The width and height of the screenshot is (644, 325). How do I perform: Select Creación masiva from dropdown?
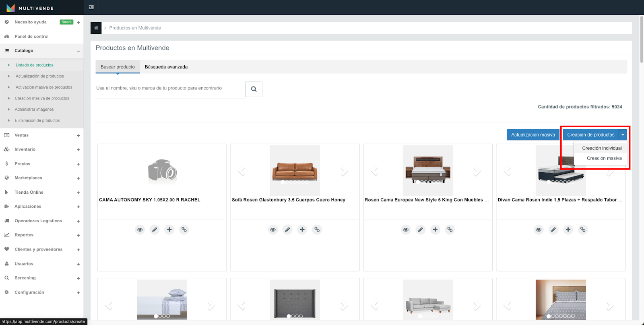(604, 158)
